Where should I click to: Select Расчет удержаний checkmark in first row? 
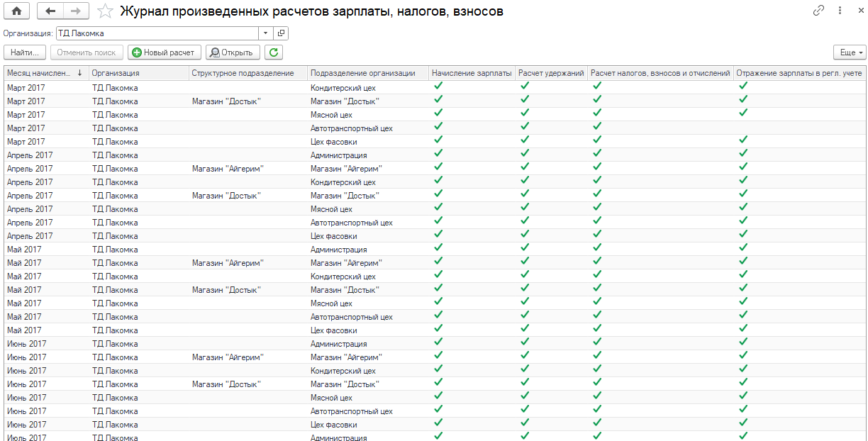tap(525, 85)
